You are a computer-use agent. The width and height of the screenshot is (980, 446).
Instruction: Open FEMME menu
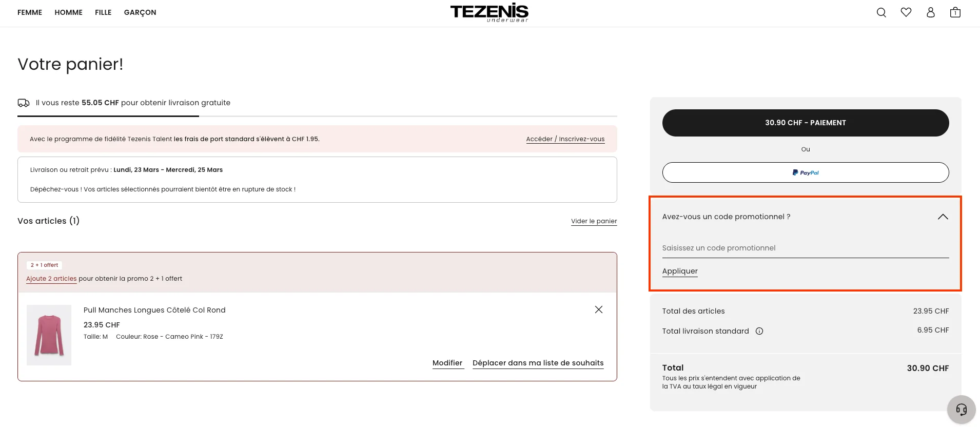coord(29,12)
